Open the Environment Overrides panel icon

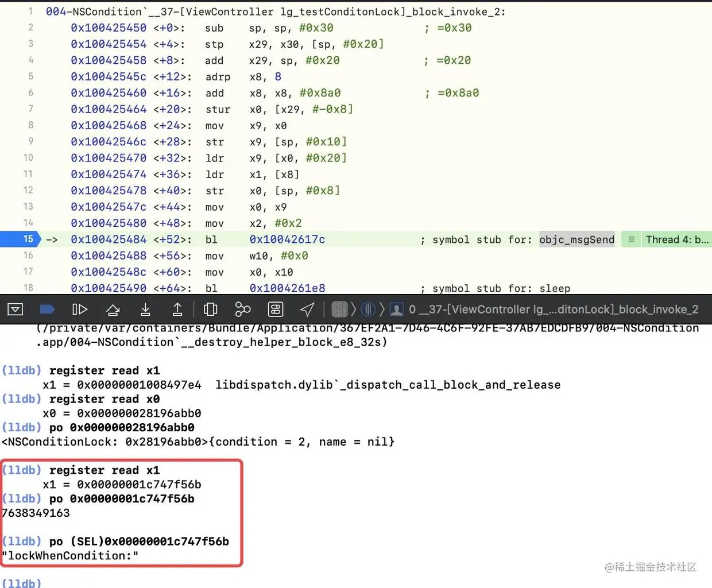click(x=276, y=310)
